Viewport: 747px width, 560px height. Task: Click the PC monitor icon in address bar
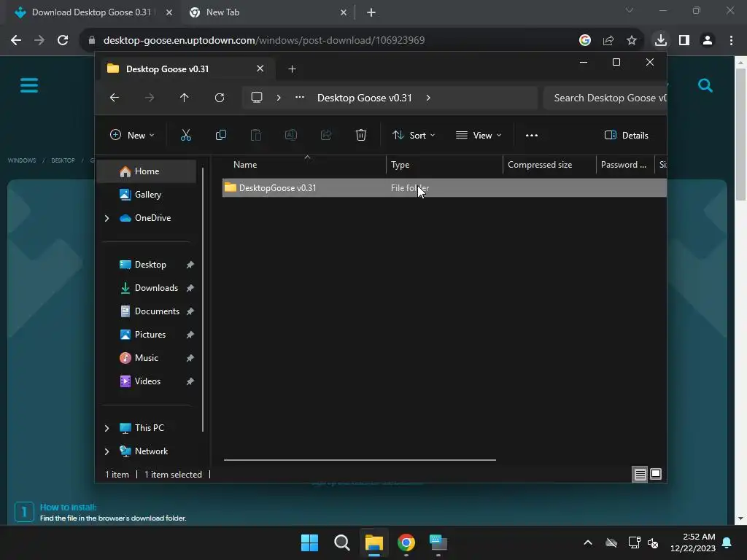coord(257,98)
